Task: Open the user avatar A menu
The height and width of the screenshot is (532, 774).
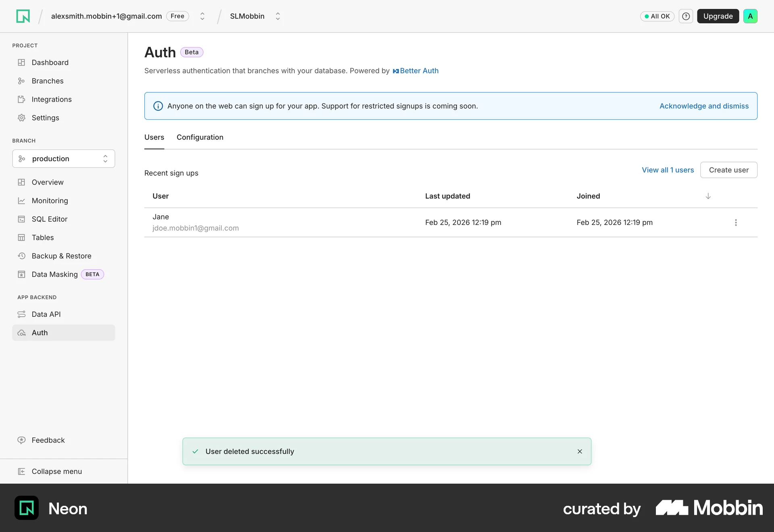Action: coord(750,16)
